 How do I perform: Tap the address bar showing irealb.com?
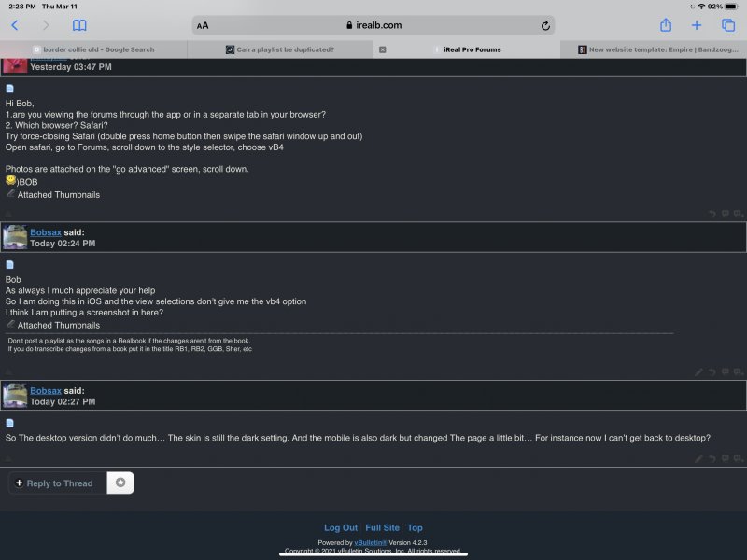click(373, 25)
